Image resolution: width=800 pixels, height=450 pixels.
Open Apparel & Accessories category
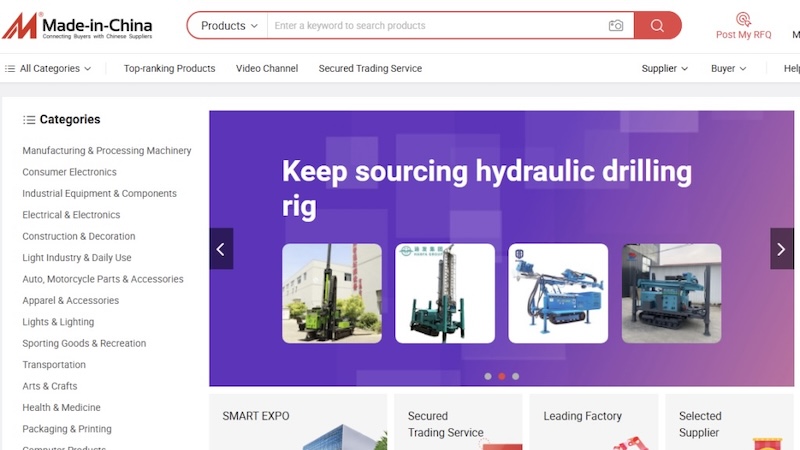point(70,301)
